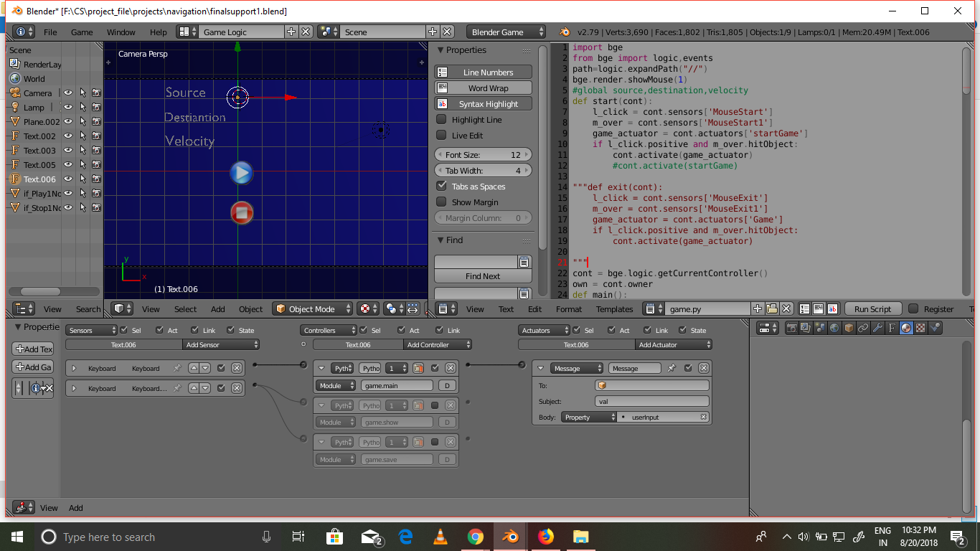Click the Word Wrap button
The image size is (980, 551).
point(483,88)
